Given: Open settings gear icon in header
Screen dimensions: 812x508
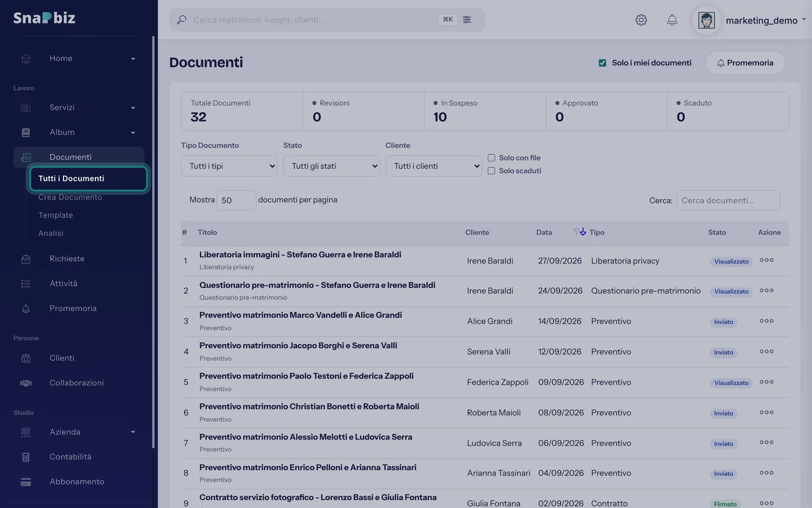Looking at the screenshot, I should pyautogui.click(x=641, y=20).
